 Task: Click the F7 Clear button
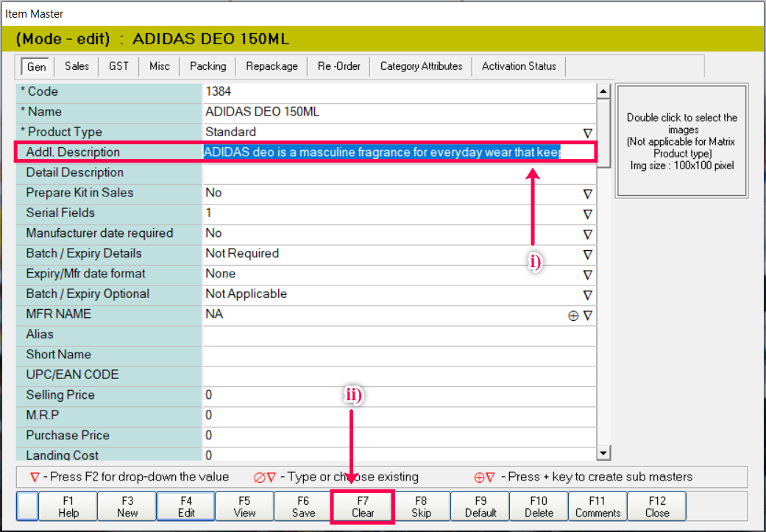363,506
